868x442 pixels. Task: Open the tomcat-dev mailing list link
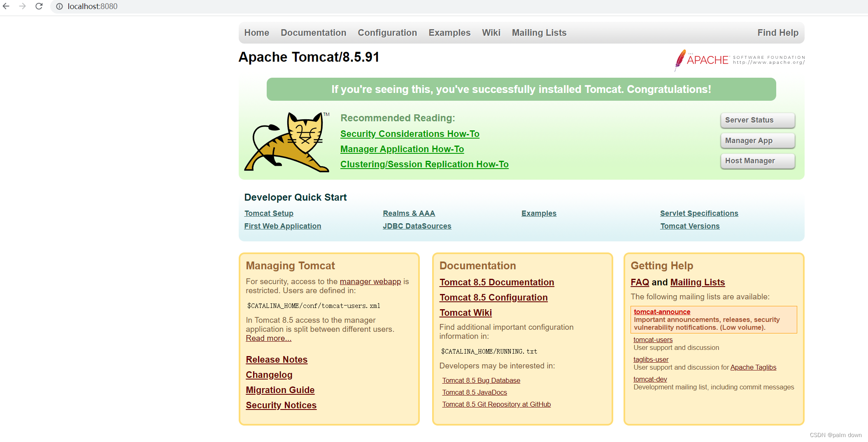coord(650,380)
